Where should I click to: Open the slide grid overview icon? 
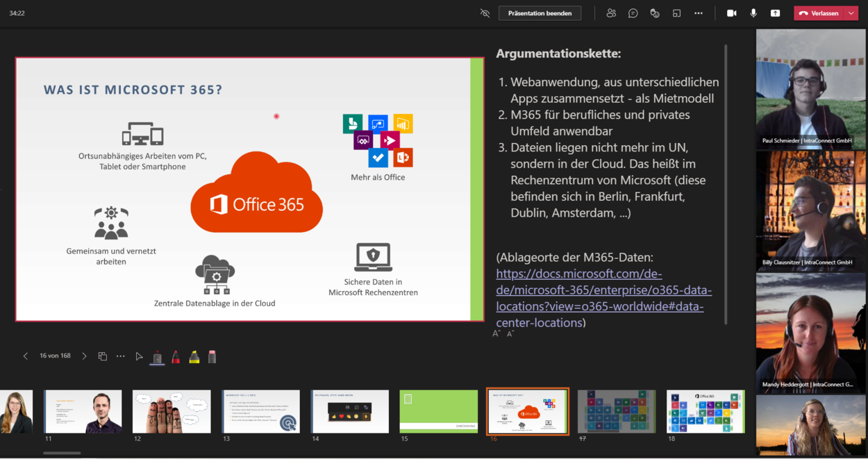click(102, 356)
